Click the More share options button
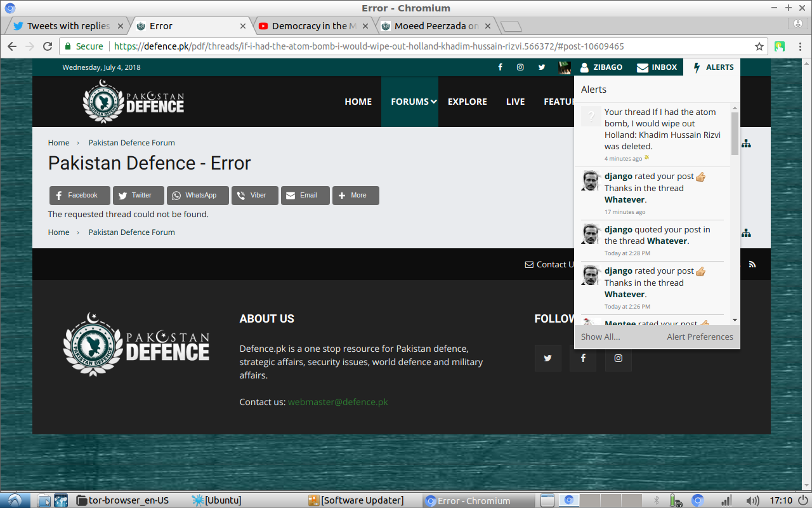This screenshot has height=508, width=812. pyautogui.click(x=356, y=196)
